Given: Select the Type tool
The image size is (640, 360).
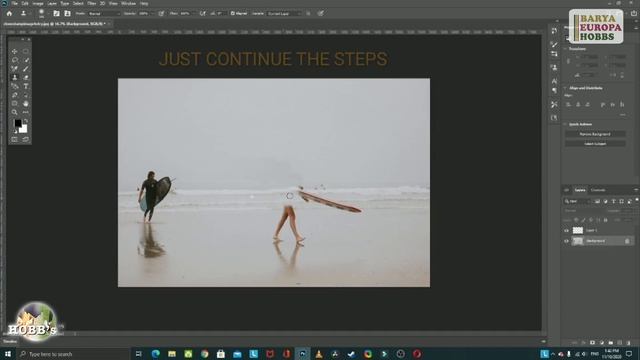Looking at the screenshot, I should click(x=26, y=86).
